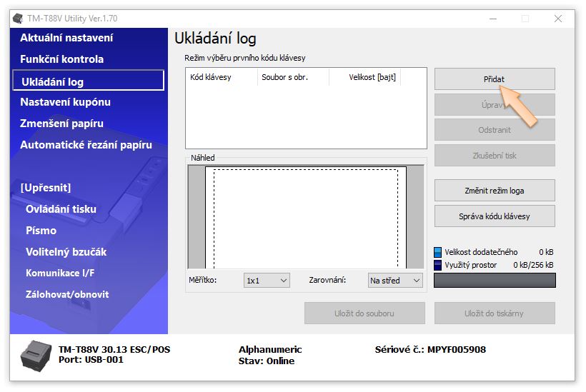Screen dimensions: 586x392
Task: Click the Port: USB-001 text
Action: point(91,360)
